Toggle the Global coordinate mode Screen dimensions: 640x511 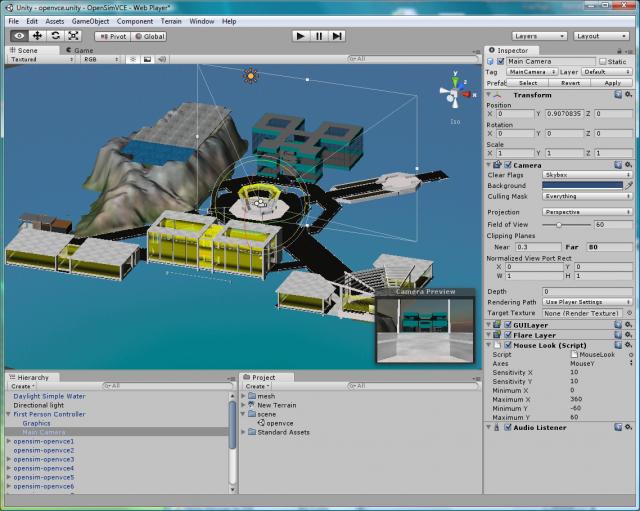tap(149, 36)
